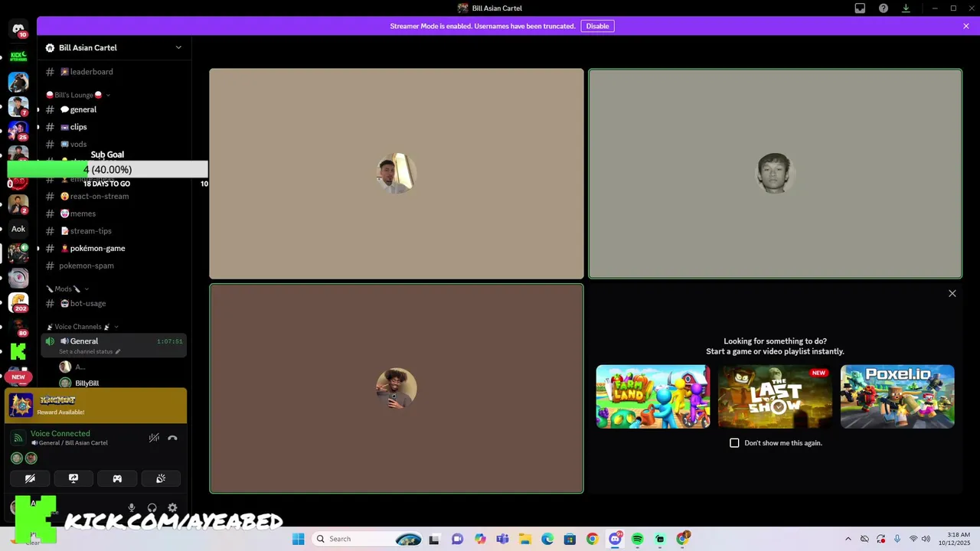Edit channel status pencil icon

(x=118, y=351)
